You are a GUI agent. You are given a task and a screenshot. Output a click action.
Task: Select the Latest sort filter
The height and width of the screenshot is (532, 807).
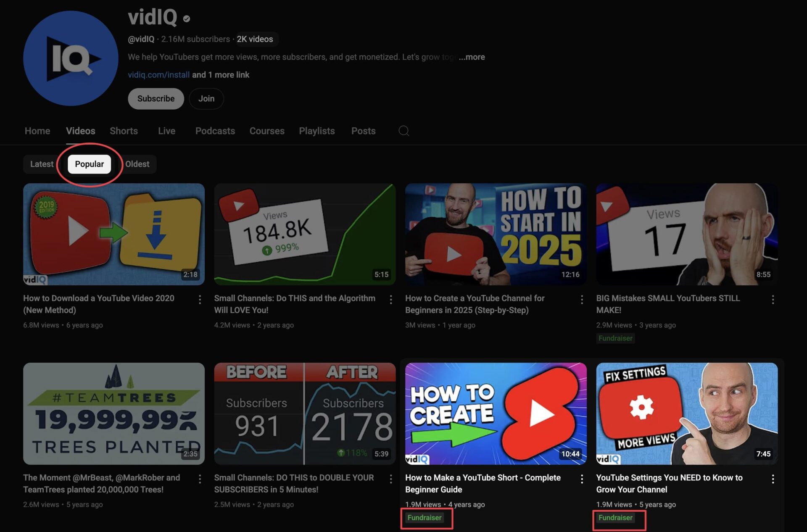[42, 164]
